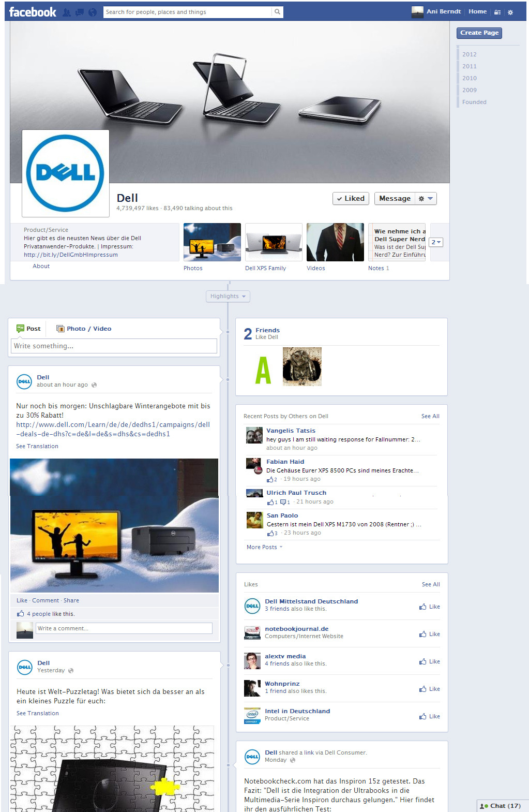Click Dell avatar on the Puzzletag post

click(x=25, y=667)
